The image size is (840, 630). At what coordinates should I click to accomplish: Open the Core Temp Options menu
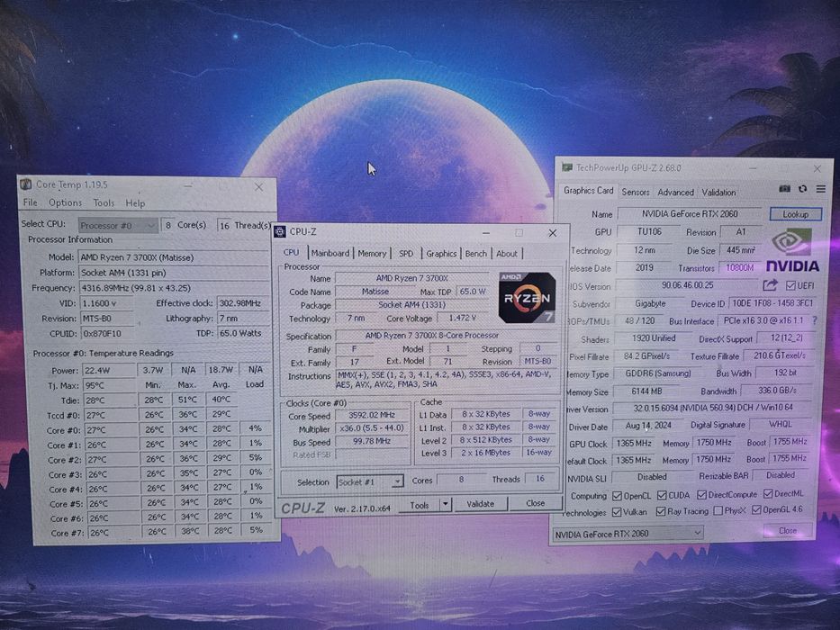tap(65, 202)
